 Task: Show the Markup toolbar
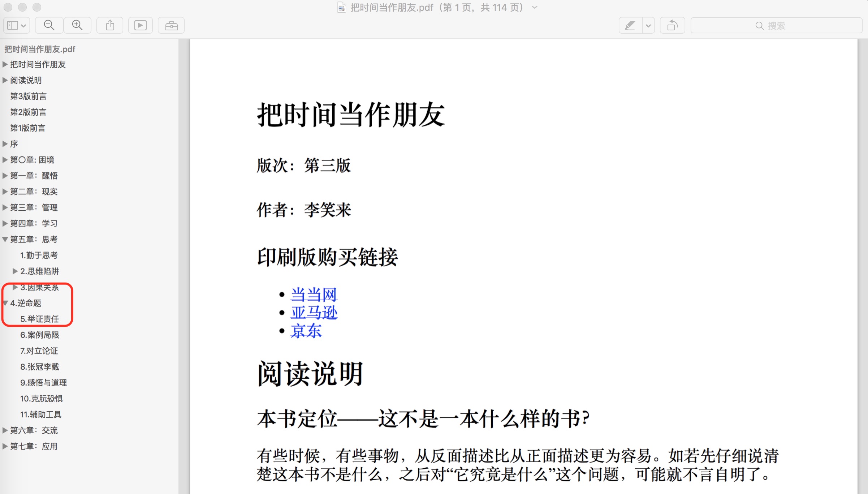click(171, 25)
